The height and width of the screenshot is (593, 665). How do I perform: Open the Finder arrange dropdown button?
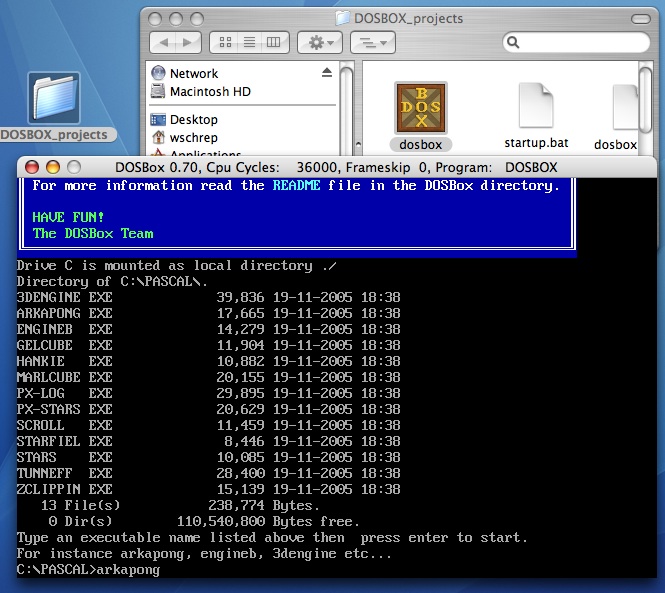[373, 42]
